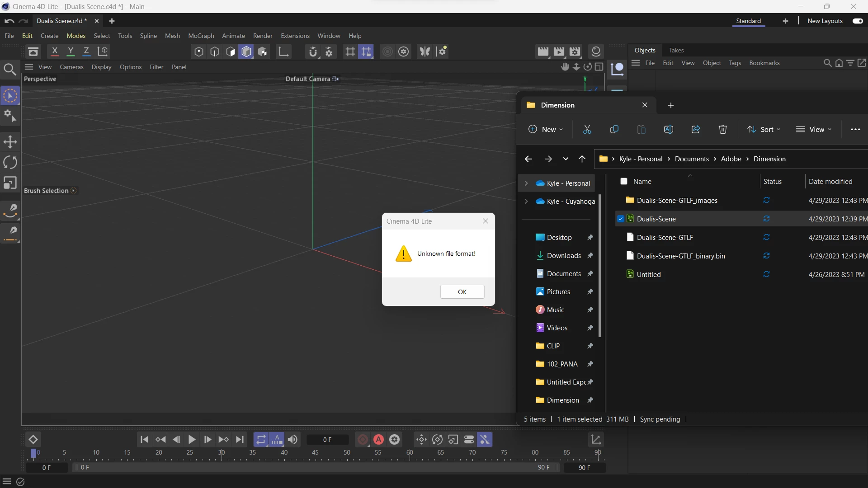Screen dimensions: 868x488
Task: Open the MoGraph menu
Action: [201, 36]
